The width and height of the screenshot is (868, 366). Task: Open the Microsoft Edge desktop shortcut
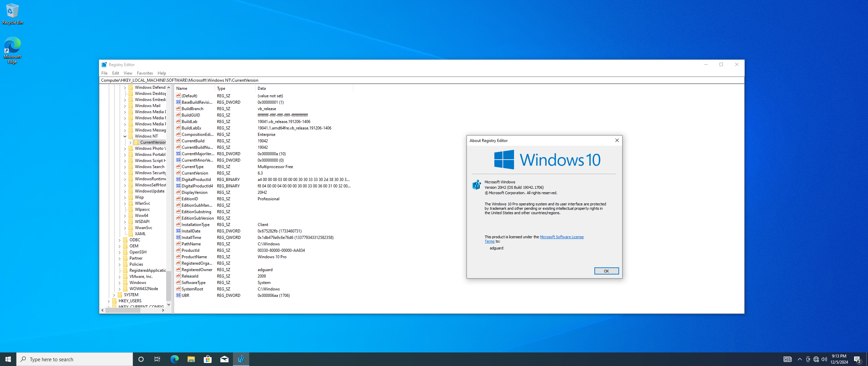12,50
